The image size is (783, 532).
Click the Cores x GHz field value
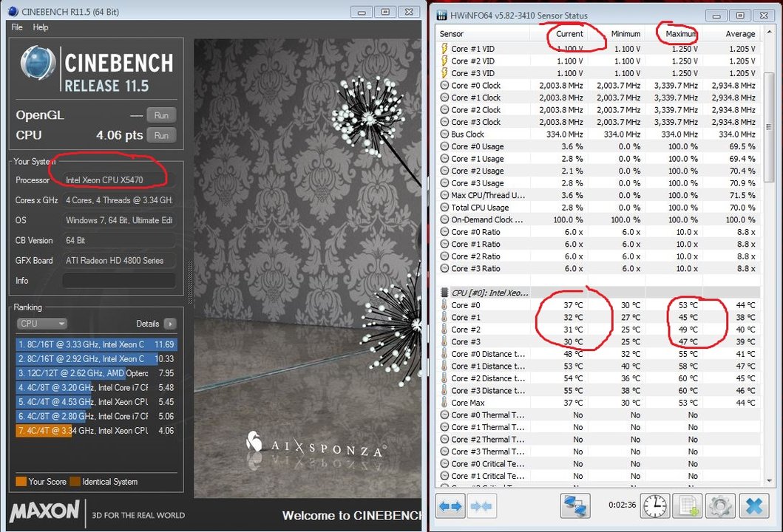pyautogui.click(x=119, y=200)
